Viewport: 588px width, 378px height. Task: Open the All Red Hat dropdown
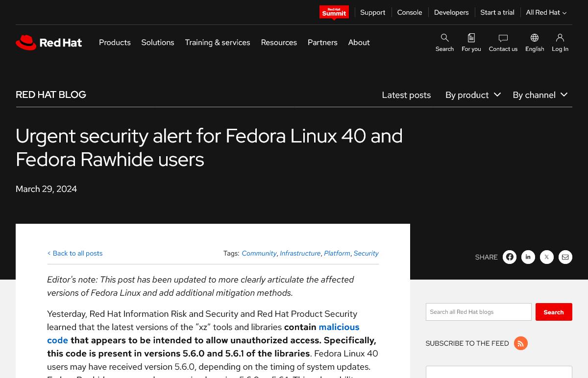(x=546, y=13)
